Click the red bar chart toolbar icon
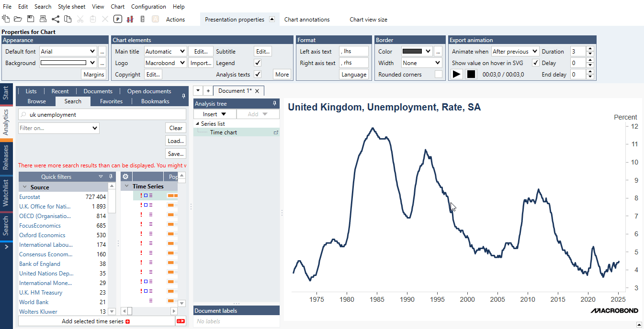Image resolution: width=644 pixels, height=329 pixels. click(x=130, y=19)
